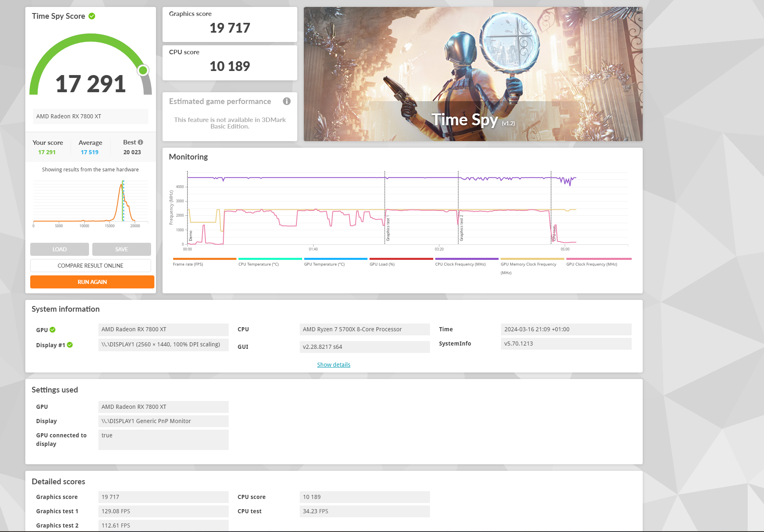This screenshot has width=764, height=532.
Task: Click the LOAD button
Action: [x=60, y=249]
